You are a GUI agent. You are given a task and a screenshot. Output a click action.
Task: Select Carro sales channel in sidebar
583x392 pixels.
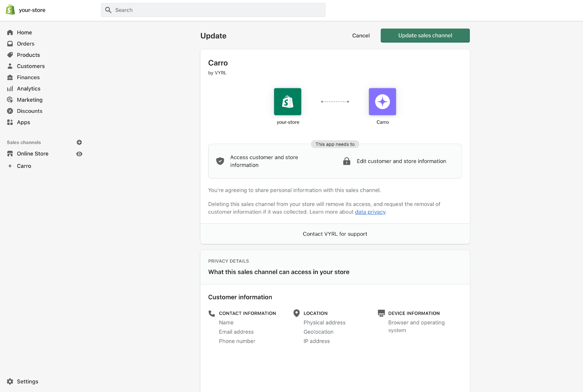point(24,166)
